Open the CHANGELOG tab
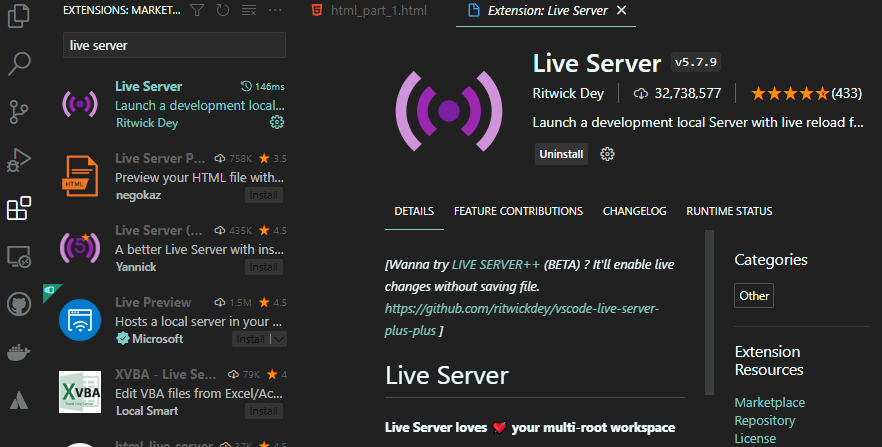The height and width of the screenshot is (447, 882). [634, 211]
